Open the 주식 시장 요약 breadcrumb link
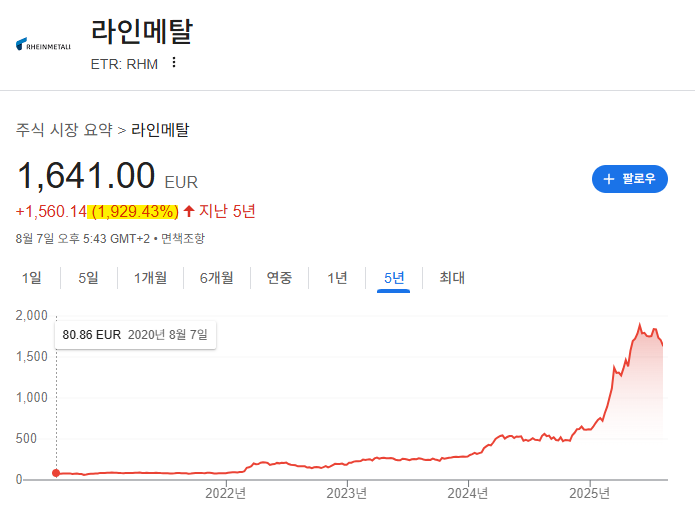Image resolution: width=695 pixels, height=514 pixels. click(x=64, y=130)
